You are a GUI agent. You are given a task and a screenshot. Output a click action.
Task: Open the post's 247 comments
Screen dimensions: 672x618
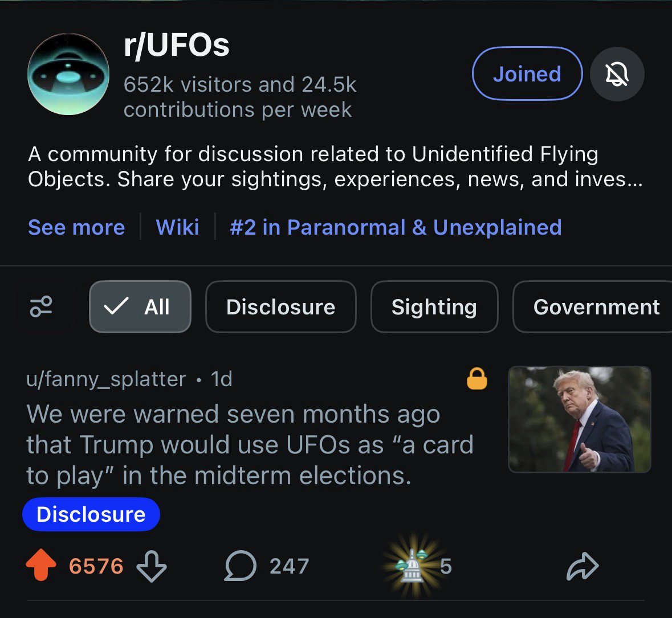267,566
